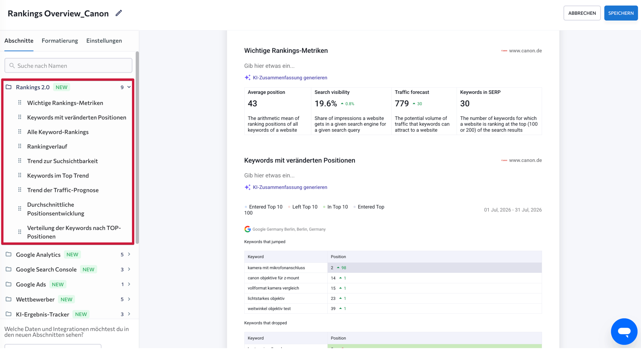The image size is (641, 364).
Task: Select Durchschnittliche Positionsentwicklung section
Action: click(x=56, y=209)
